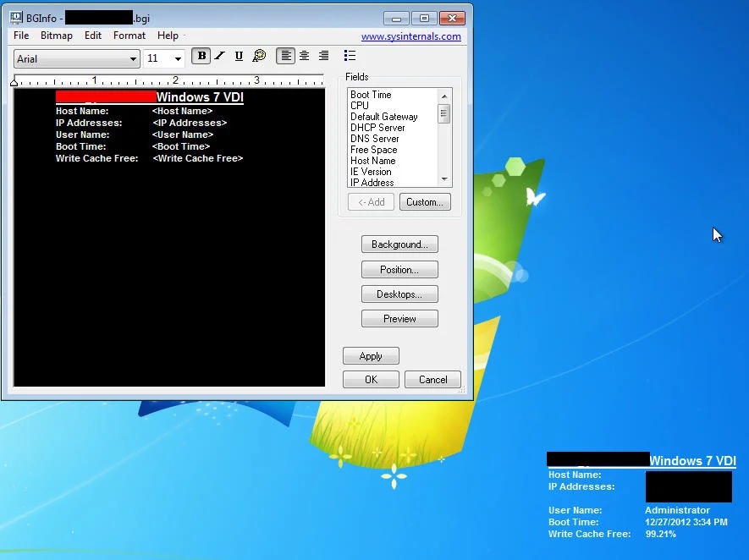Viewport: 749px width, 560px height.
Task: Click desktop Administrator user name text
Action: coord(677,510)
